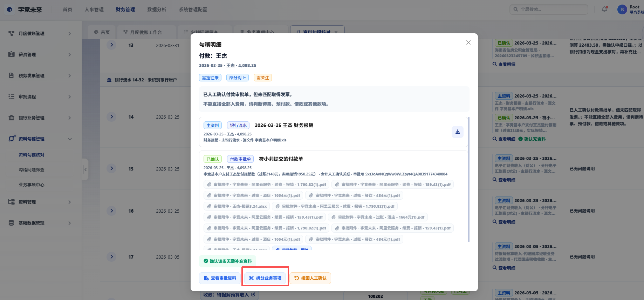
Task: Open the 数据分析 top menu
Action: point(157,9)
